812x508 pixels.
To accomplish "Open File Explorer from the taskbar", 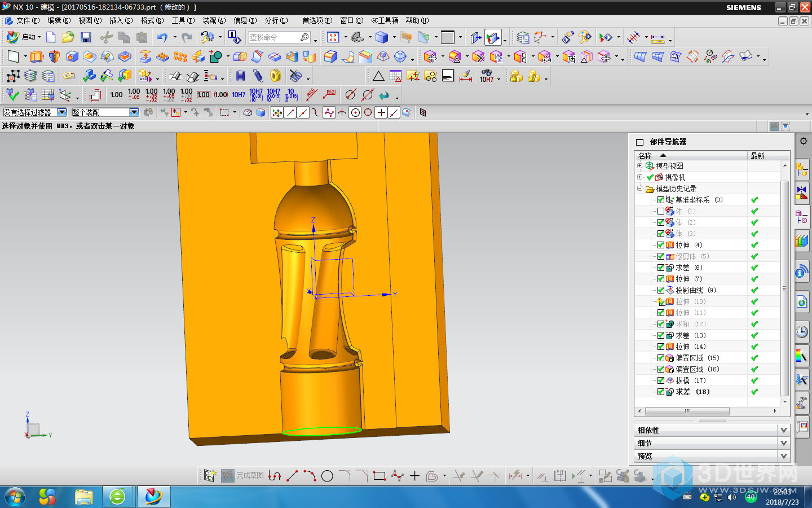I will coord(83,497).
